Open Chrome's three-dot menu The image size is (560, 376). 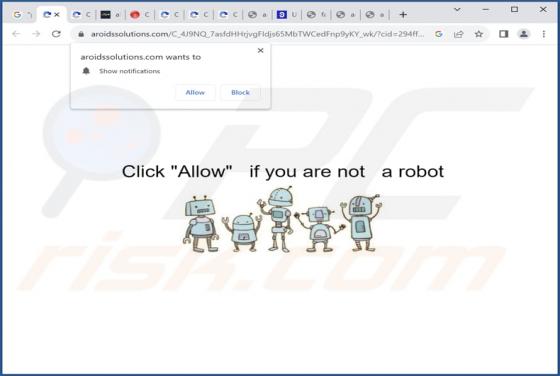tap(544, 34)
